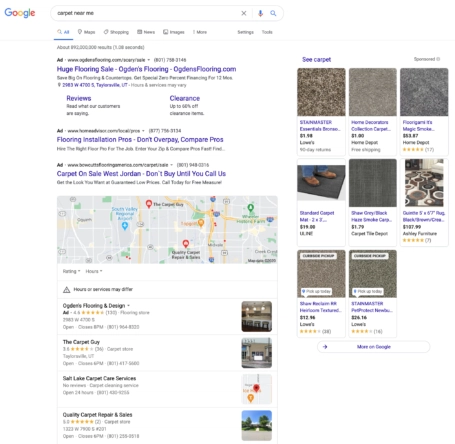Open Tools in the search toolbar
Image resolution: width=455 pixels, height=444 pixels.
pyautogui.click(x=267, y=32)
